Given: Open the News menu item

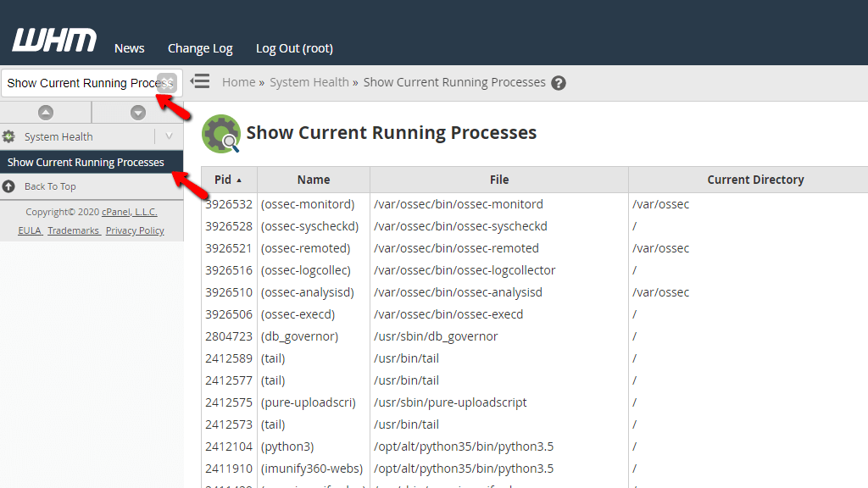Looking at the screenshot, I should click(x=129, y=48).
